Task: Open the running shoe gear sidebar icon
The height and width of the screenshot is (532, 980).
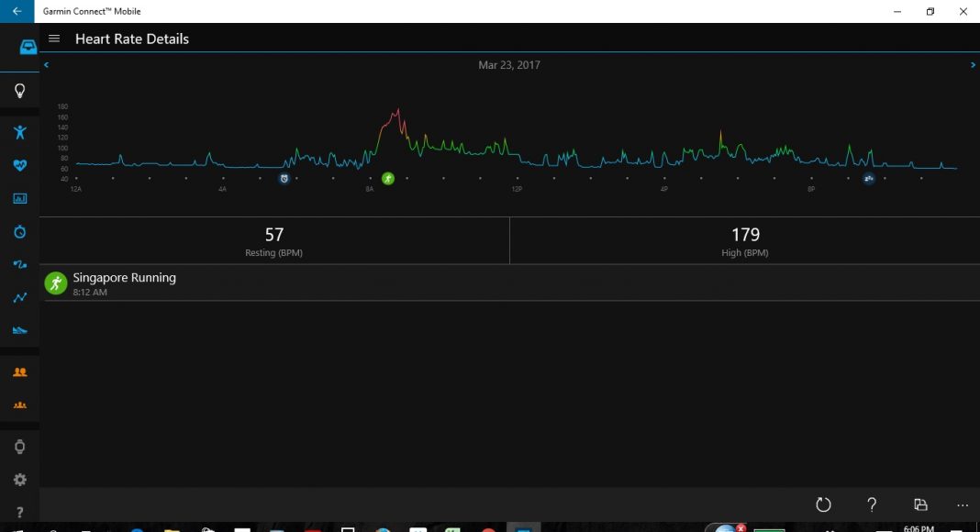Action: tap(20, 330)
